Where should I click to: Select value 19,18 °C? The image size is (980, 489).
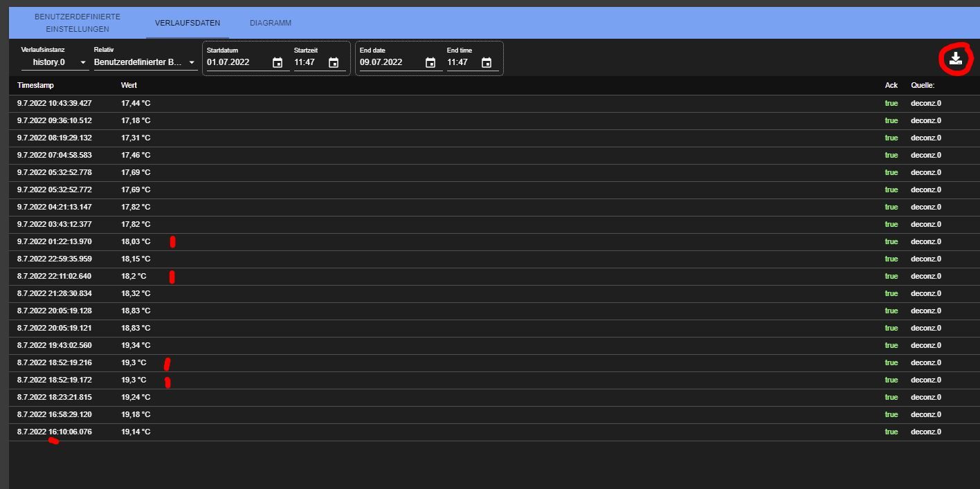(136, 414)
